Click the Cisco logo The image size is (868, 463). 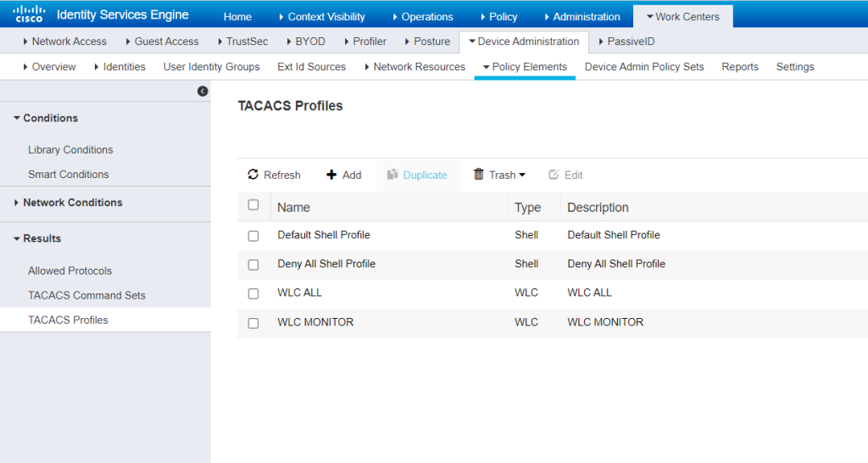tap(30, 14)
